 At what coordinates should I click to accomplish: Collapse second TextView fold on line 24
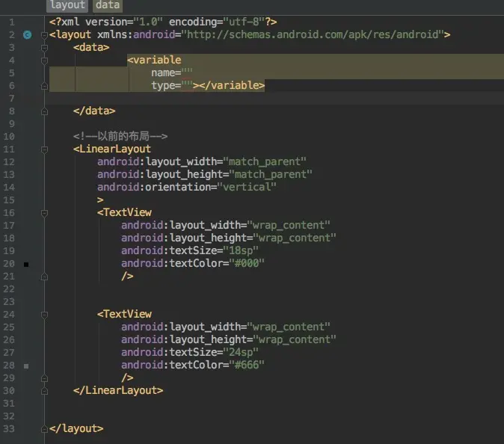point(45,315)
